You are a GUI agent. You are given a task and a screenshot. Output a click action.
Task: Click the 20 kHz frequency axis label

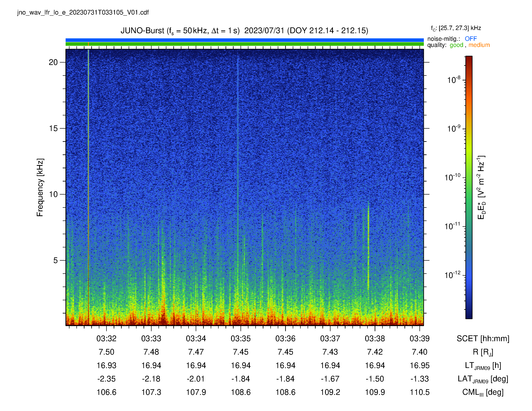point(53,62)
